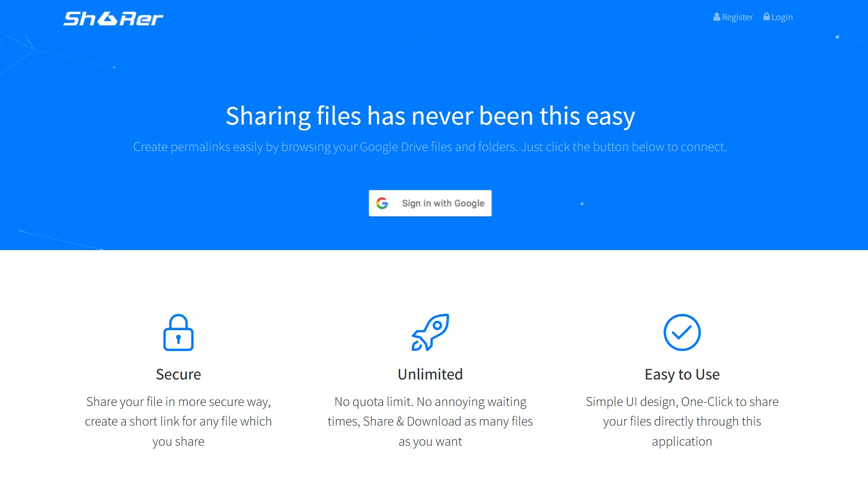Click the rocket icon above Unlimited
This screenshot has width=868, height=478.
pos(430,332)
